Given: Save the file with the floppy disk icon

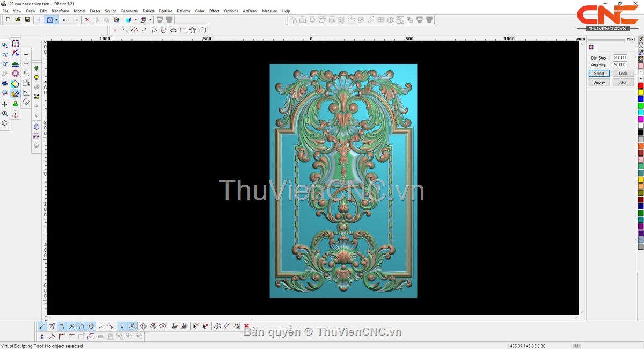Looking at the screenshot, I should point(27,20).
